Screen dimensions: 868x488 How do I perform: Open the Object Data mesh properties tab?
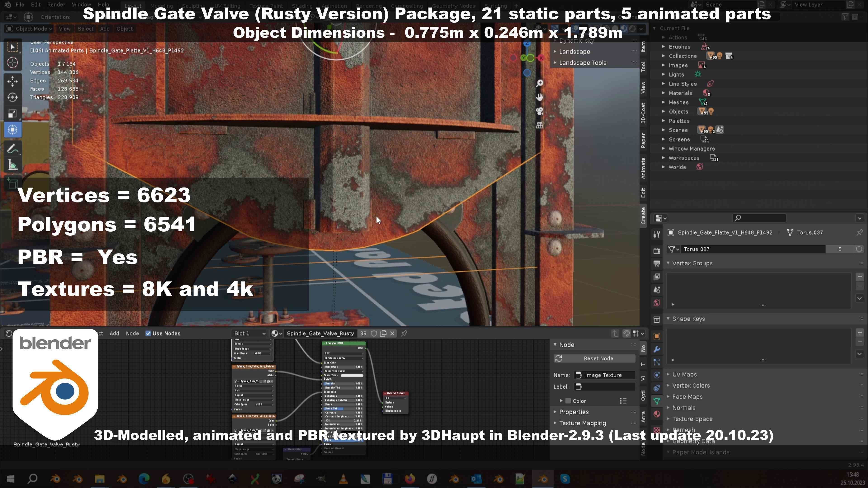point(656,401)
